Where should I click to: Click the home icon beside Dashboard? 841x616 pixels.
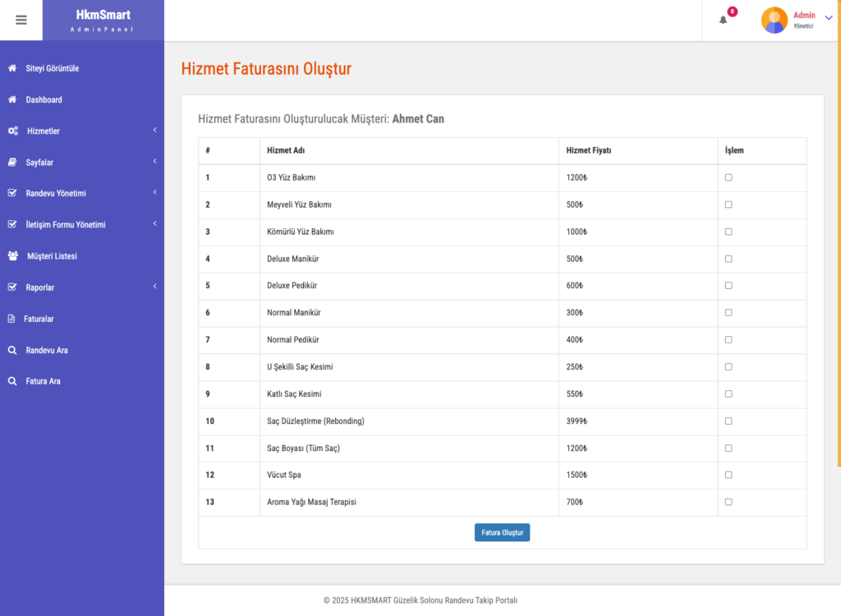pos(12,99)
